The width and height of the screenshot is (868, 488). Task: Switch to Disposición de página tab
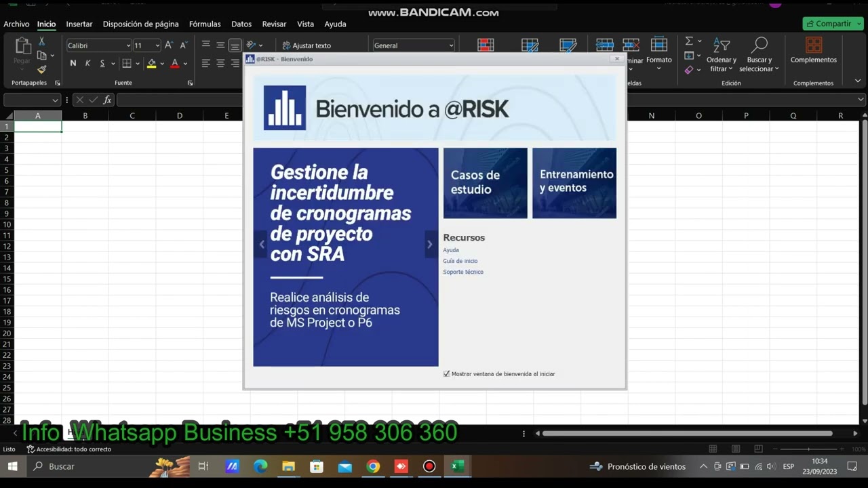pos(141,24)
